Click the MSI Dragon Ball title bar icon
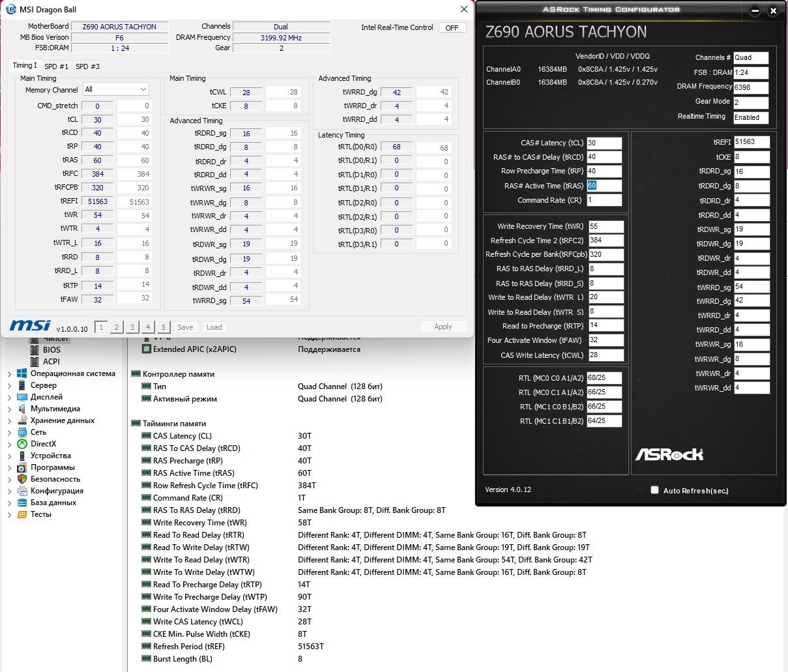Viewport: 788px width, 672px height. point(10,9)
